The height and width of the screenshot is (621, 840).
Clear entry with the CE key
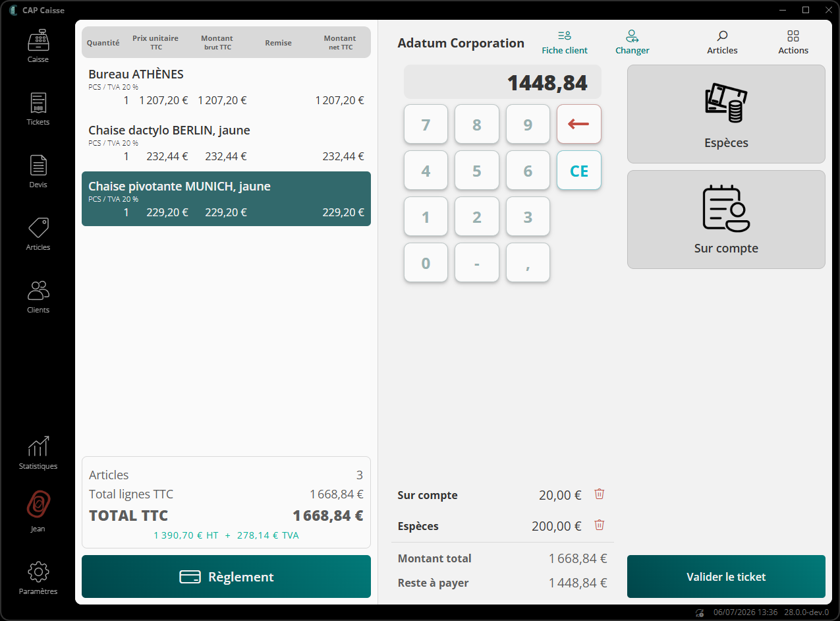(578, 170)
